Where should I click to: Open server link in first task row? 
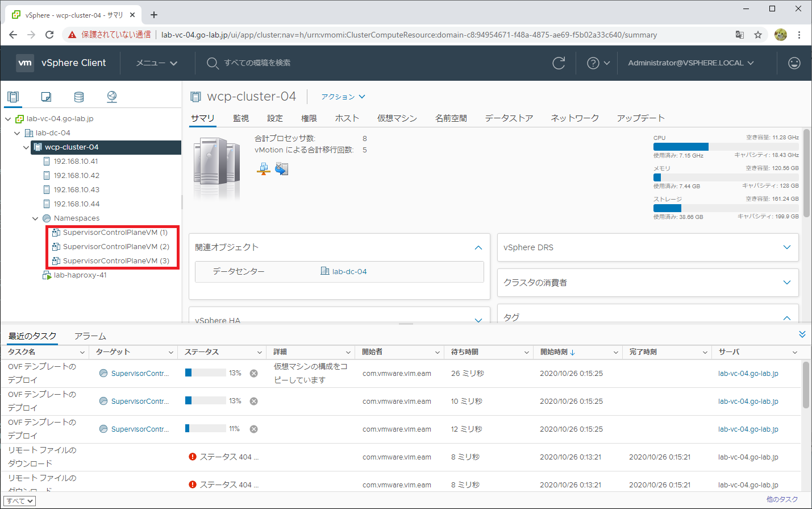click(x=748, y=374)
